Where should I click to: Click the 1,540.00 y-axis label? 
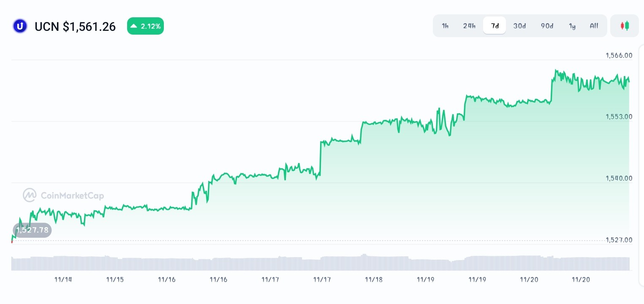[x=619, y=178]
